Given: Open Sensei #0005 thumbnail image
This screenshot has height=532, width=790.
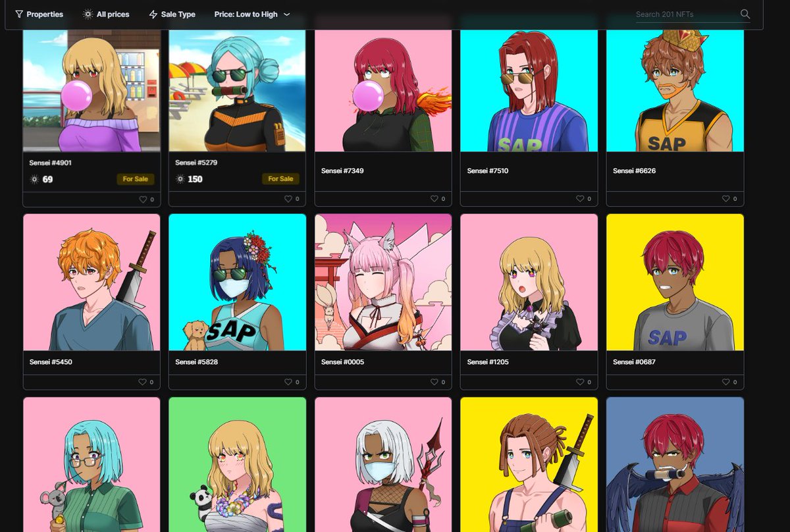Looking at the screenshot, I should coord(383,282).
